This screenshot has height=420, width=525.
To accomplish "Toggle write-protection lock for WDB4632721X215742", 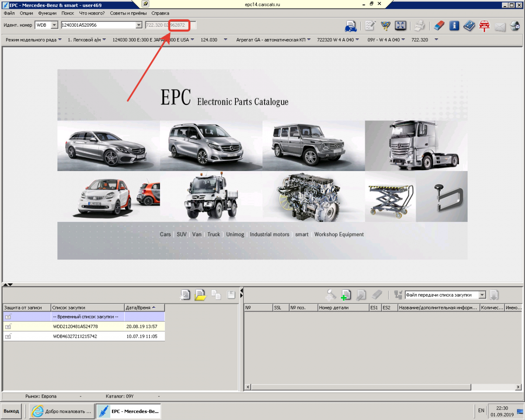I will [x=8, y=336].
